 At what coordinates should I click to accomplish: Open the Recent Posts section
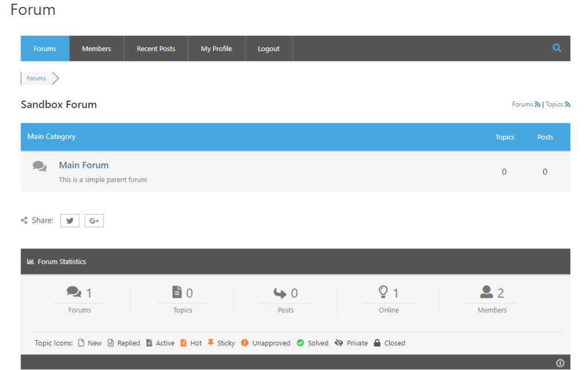point(156,48)
